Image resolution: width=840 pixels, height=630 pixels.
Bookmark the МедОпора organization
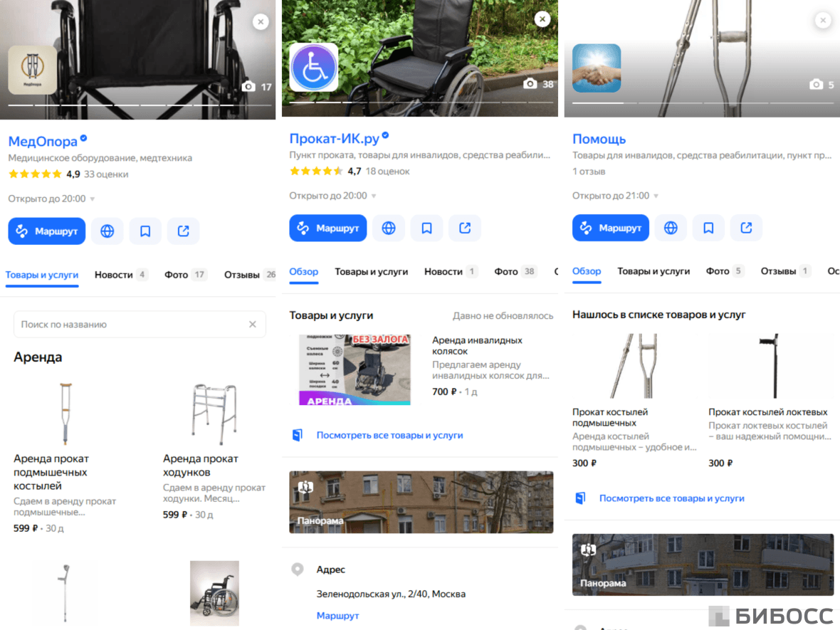pyautogui.click(x=145, y=231)
